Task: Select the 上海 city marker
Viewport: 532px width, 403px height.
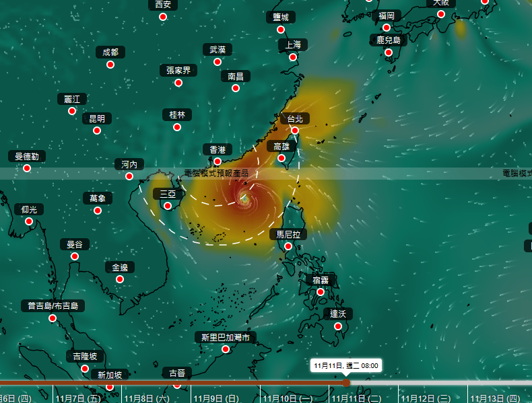Action: tap(293, 57)
